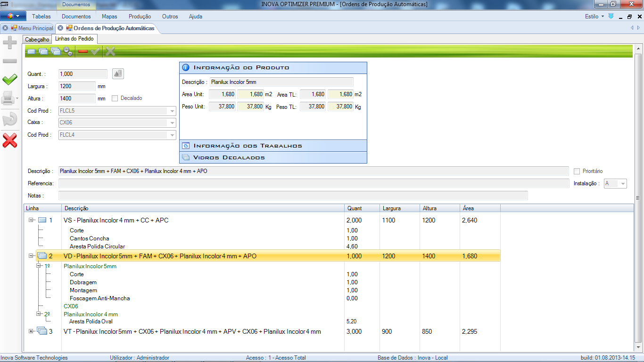Click the Quant input field

83,74
